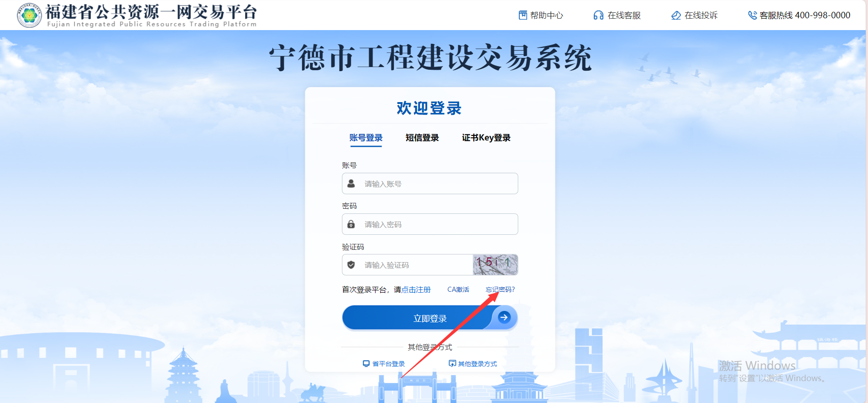
Task: Open 其他登录方式 link at bottom
Action: pos(477,363)
